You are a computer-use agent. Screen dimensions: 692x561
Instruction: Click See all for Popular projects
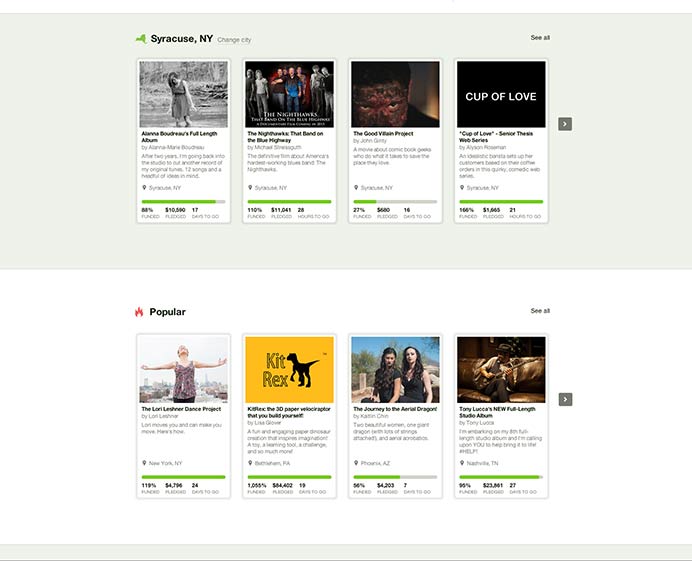point(540,311)
